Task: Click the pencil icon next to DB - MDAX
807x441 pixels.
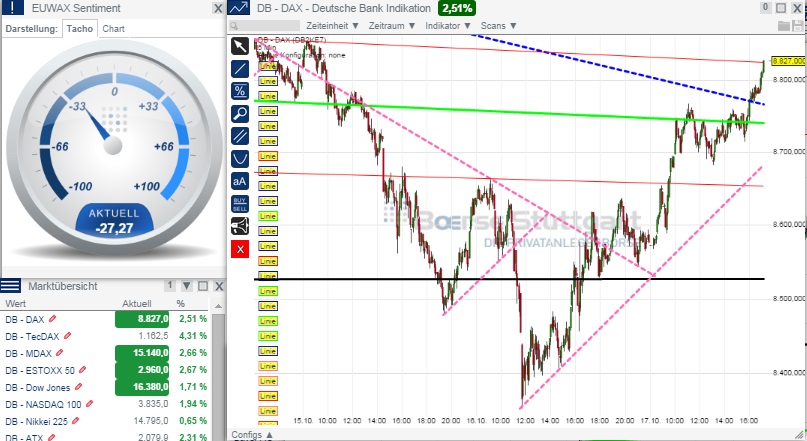Action: coord(60,353)
